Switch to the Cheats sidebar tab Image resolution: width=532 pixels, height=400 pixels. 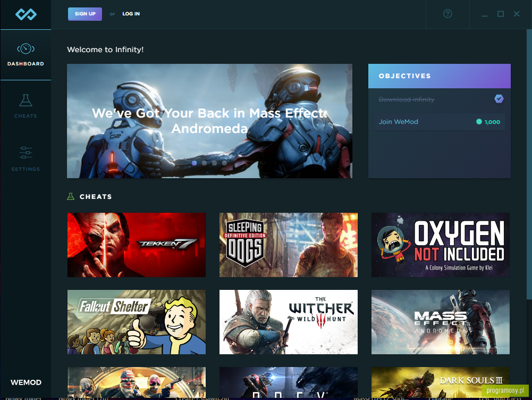26,106
